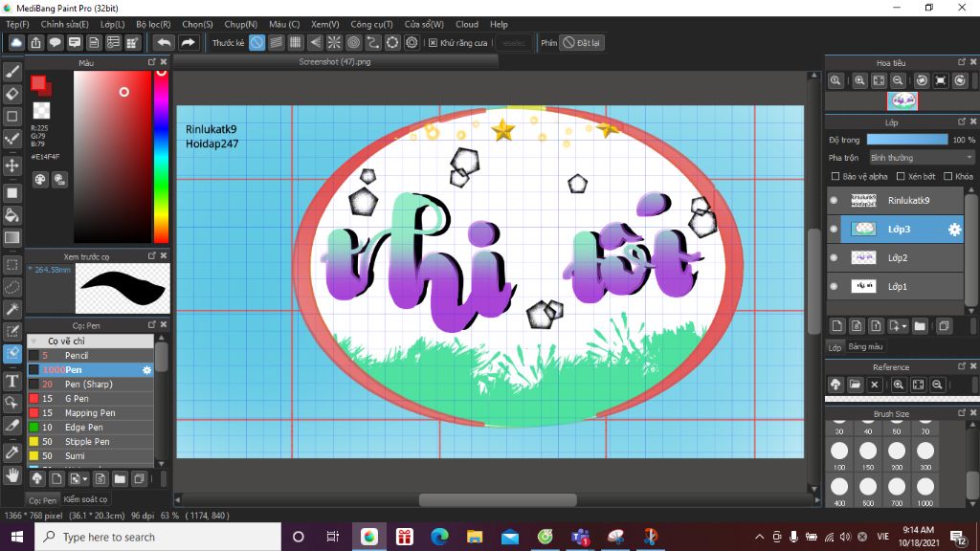Select the Eraser tool in left toolbar
Screen dimensions: 980x551
click(12, 94)
